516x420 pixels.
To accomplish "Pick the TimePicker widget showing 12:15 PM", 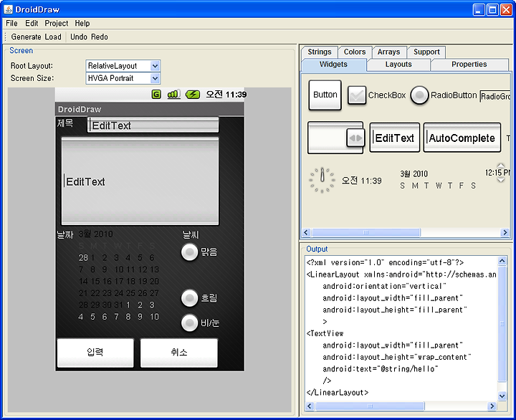I will (x=497, y=173).
